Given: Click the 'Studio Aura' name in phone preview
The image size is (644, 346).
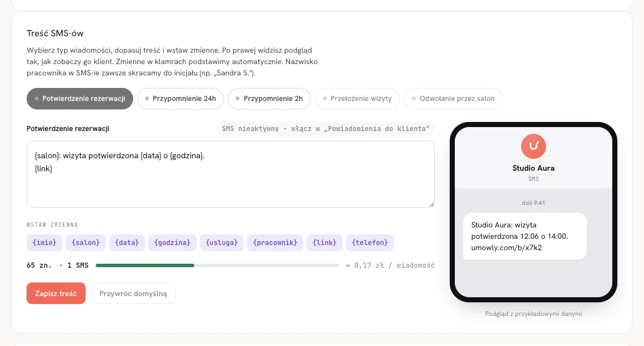Looking at the screenshot, I should tap(533, 168).
